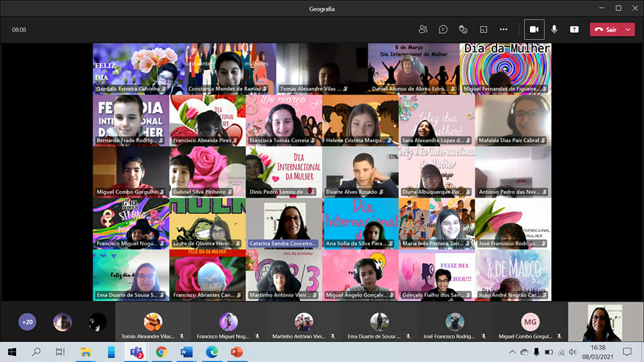Viewport: 644px width, 362px height.
Task: Open the meeting chat
Action: click(443, 29)
